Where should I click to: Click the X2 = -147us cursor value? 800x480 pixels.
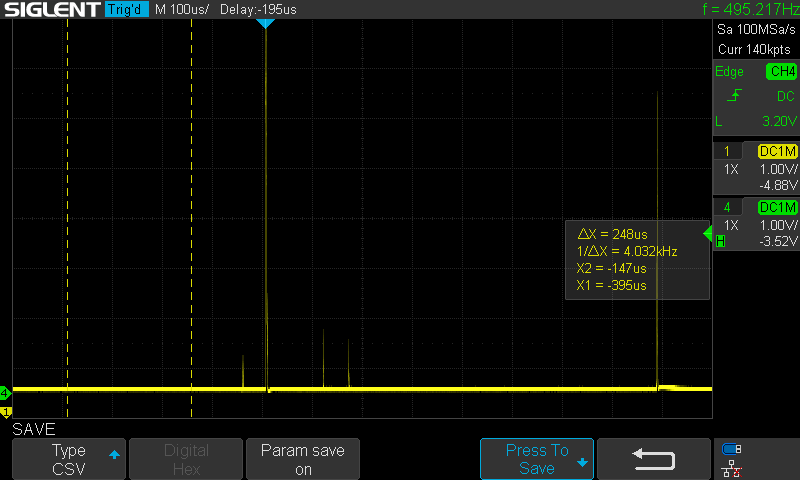(x=611, y=268)
